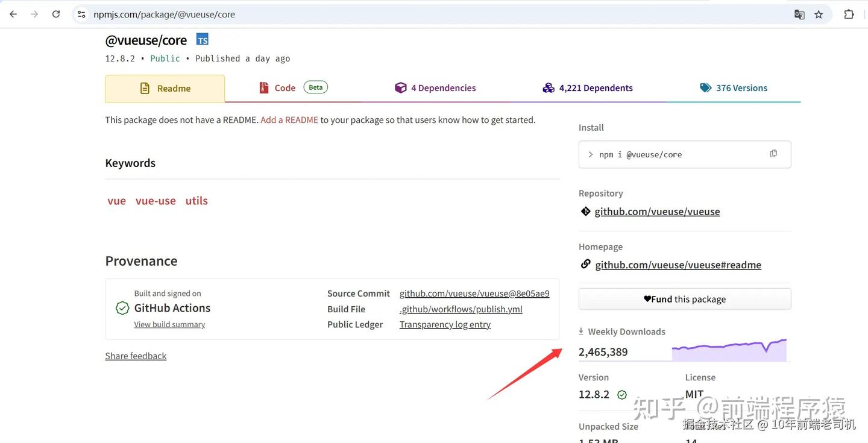Screen dimensions: 868x443
Task: Open the site information icon in address bar
Action: pyautogui.click(x=82, y=14)
